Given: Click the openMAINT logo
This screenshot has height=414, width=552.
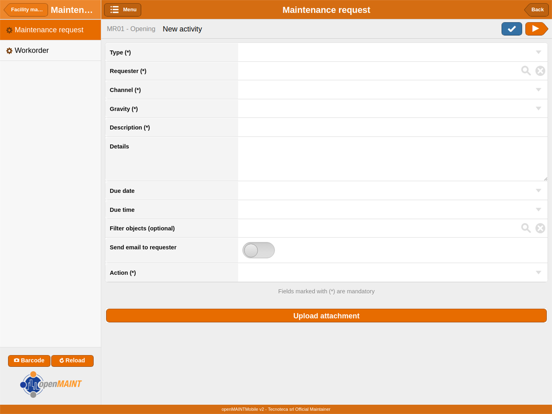Looking at the screenshot, I should [x=51, y=384].
